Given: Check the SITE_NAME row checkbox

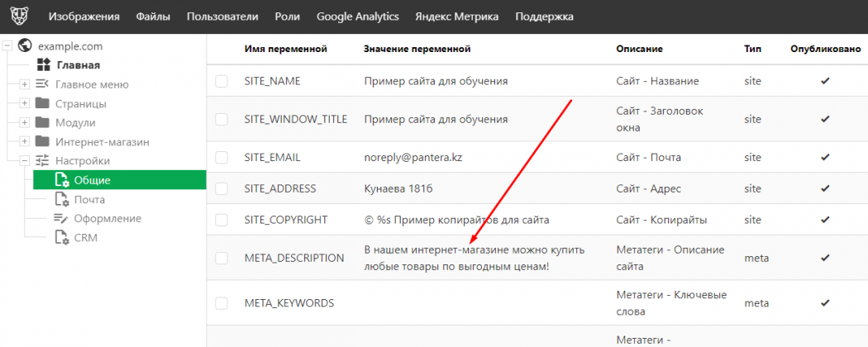Looking at the screenshot, I should tap(222, 81).
